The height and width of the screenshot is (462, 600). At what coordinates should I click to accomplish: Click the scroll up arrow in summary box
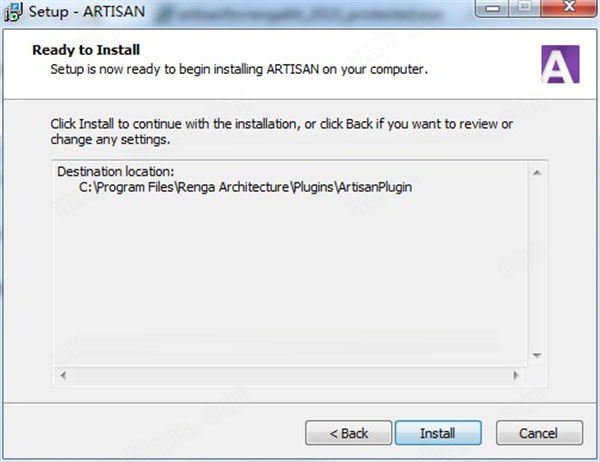coord(537,173)
